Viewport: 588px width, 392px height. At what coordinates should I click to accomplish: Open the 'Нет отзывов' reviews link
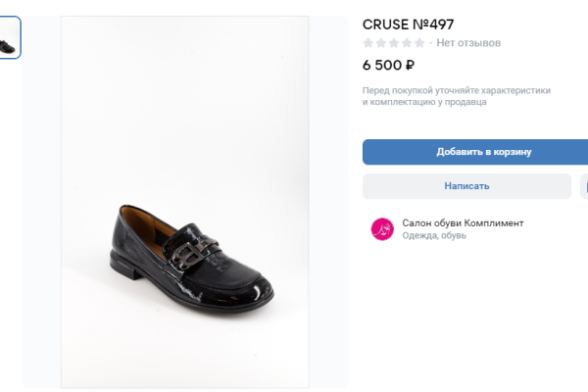pyautogui.click(x=468, y=43)
